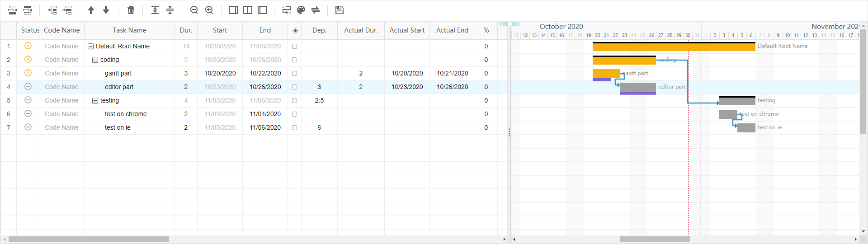This screenshot has width=868, height=244.
Task: Click the grid horizontal scrollbar thumb
Action: point(89,239)
